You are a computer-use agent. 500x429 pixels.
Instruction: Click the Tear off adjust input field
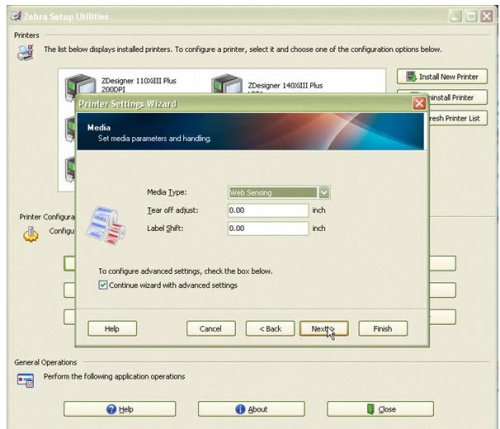tap(268, 210)
